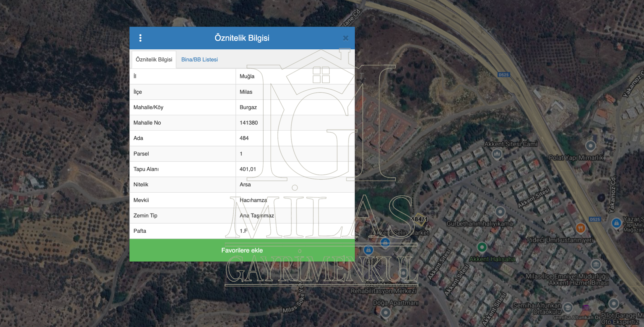
Task: Select the Milas İlçe Emniyet Müdürlüğü icon
Action: [x=596, y=265]
